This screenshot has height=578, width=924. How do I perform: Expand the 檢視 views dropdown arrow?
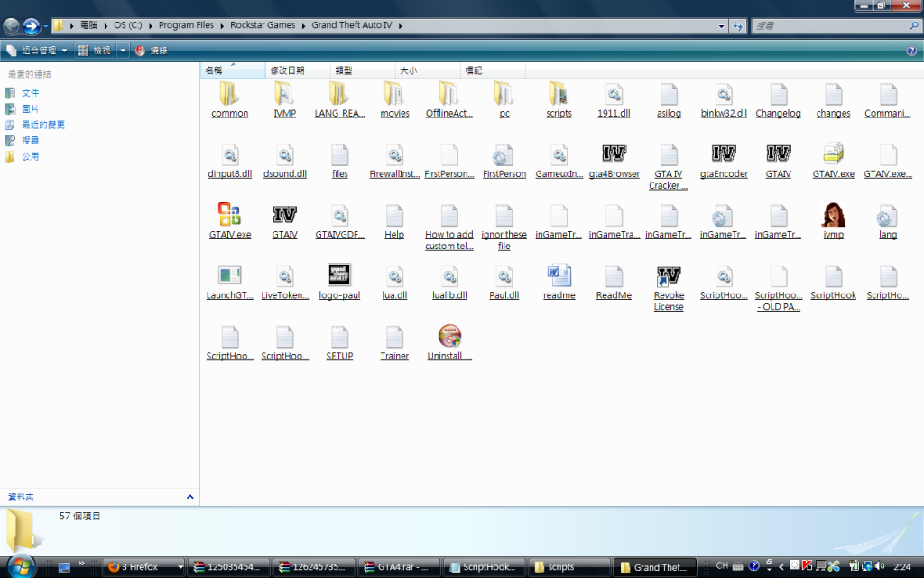coord(124,51)
